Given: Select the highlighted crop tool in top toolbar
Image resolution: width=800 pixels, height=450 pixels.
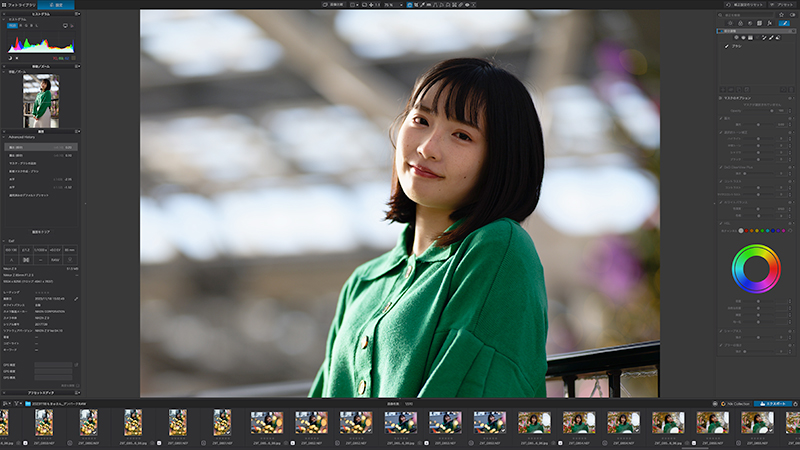Looking at the screenshot, I should coord(409,5).
